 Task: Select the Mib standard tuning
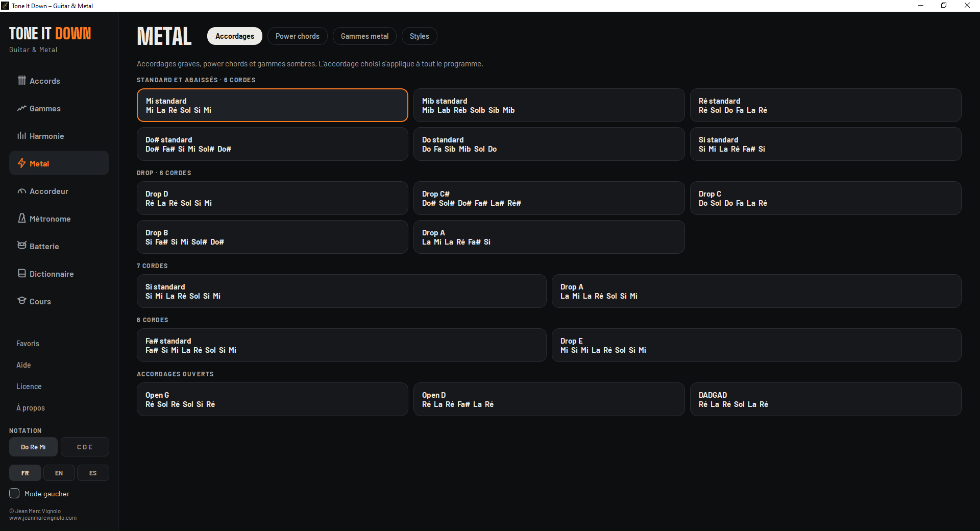pos(549,105)
